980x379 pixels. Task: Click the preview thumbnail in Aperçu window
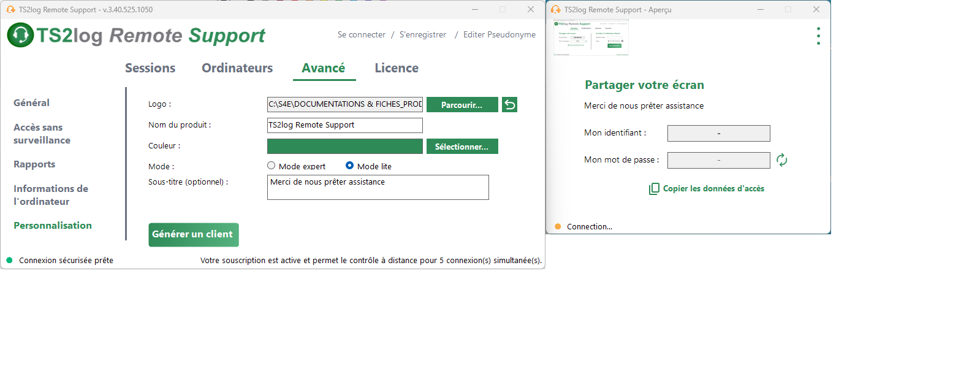(x=591, y=37)
